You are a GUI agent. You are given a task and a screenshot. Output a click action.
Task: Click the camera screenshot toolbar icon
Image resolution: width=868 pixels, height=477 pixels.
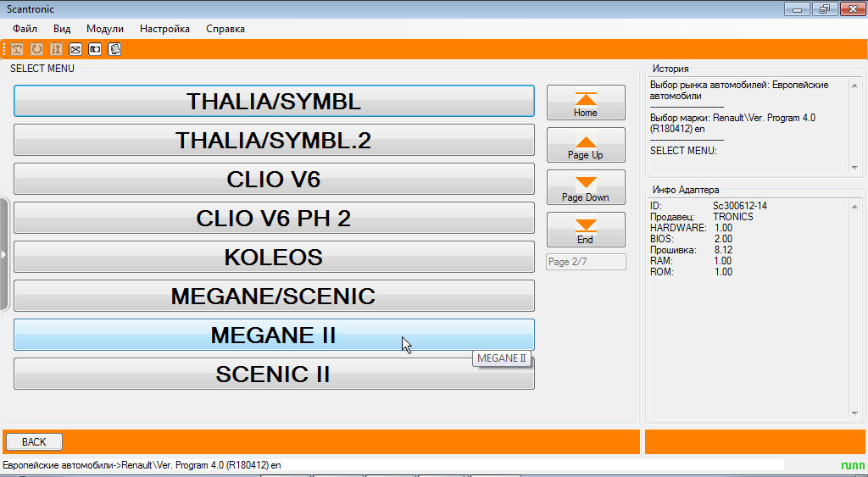click(95, 49)
